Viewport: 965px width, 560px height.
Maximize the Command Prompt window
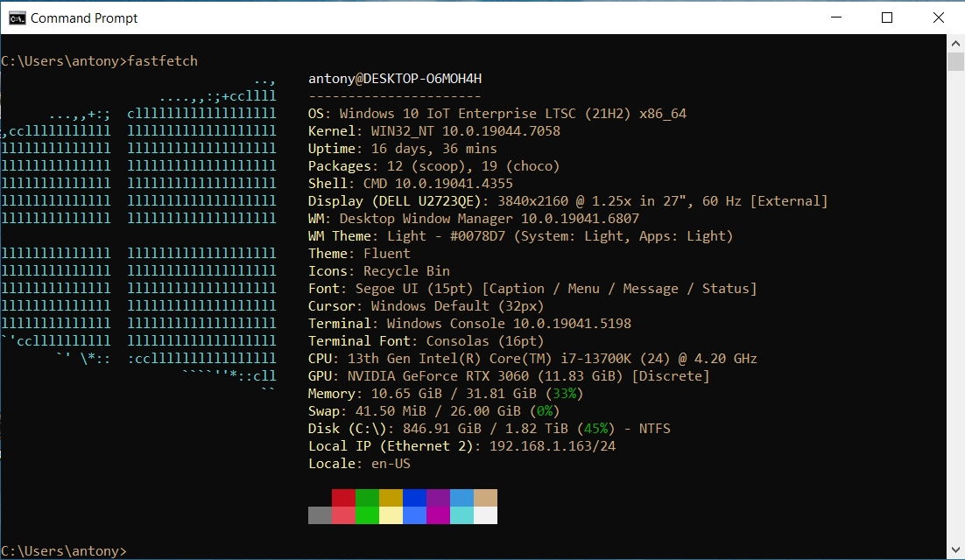[887, 17]
